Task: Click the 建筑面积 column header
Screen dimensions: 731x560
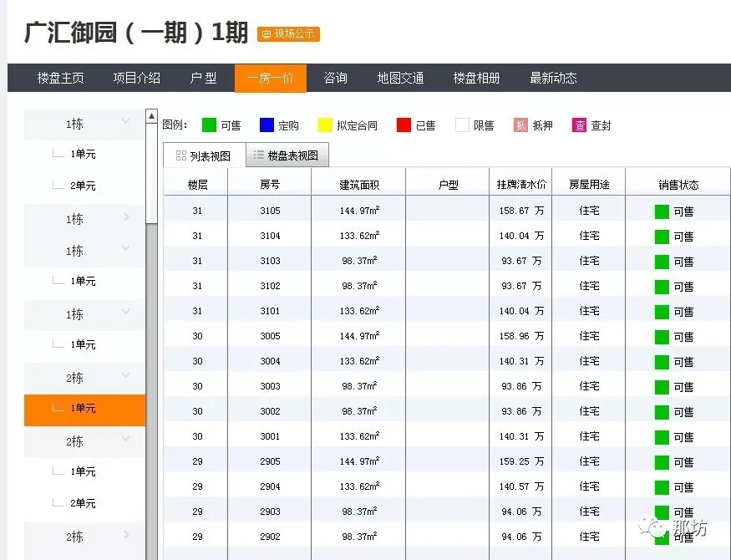Action: coord(359,185)
